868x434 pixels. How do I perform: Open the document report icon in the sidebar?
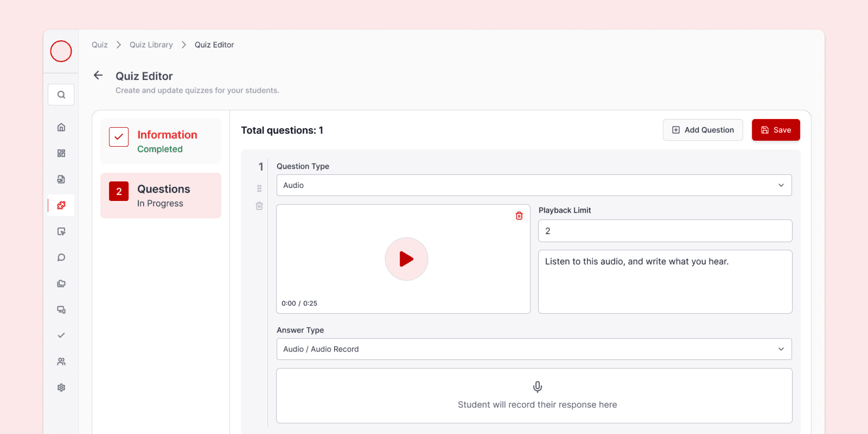point(61,179)
